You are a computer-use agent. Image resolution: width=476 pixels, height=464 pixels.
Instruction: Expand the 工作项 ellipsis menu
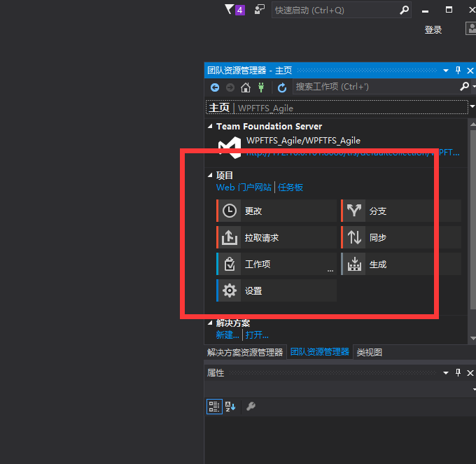330,270
